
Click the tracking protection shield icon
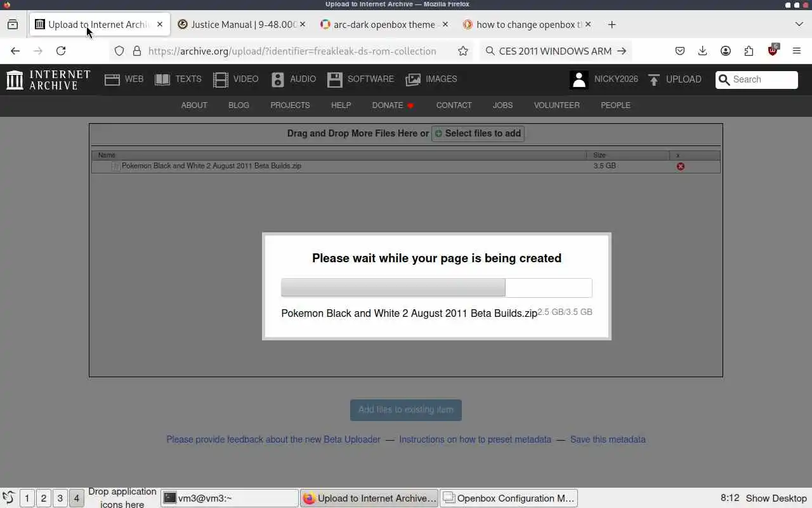(119, 51)
